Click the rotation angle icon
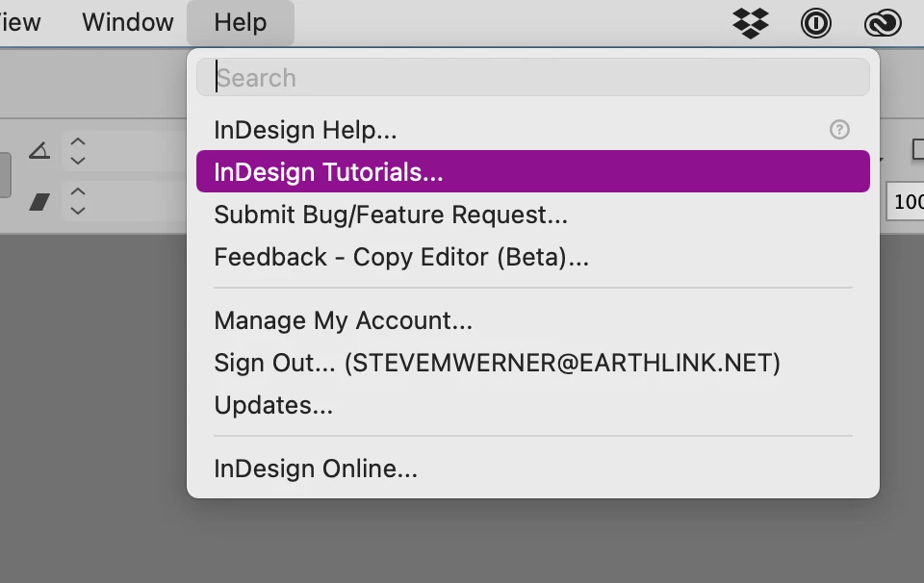 [39, 151]
